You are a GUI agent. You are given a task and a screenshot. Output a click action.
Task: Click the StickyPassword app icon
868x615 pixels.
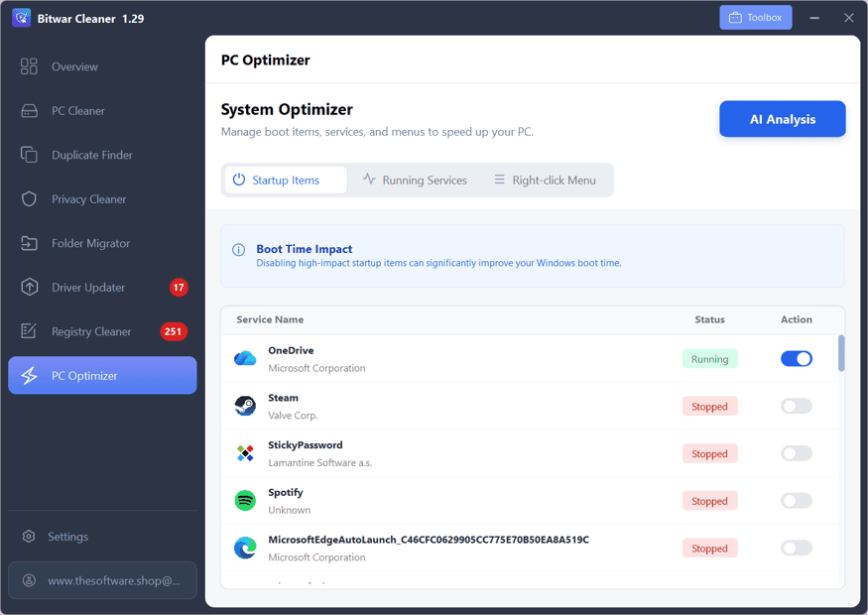(245, 453)
